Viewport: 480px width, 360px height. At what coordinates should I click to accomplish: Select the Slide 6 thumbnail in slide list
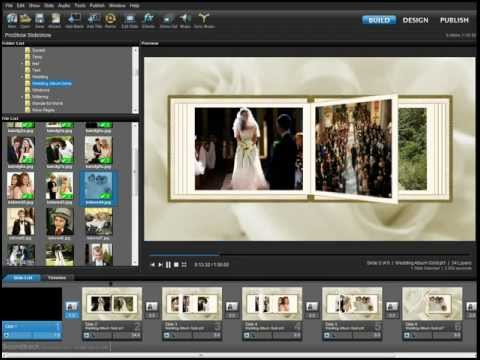[432, 304]
